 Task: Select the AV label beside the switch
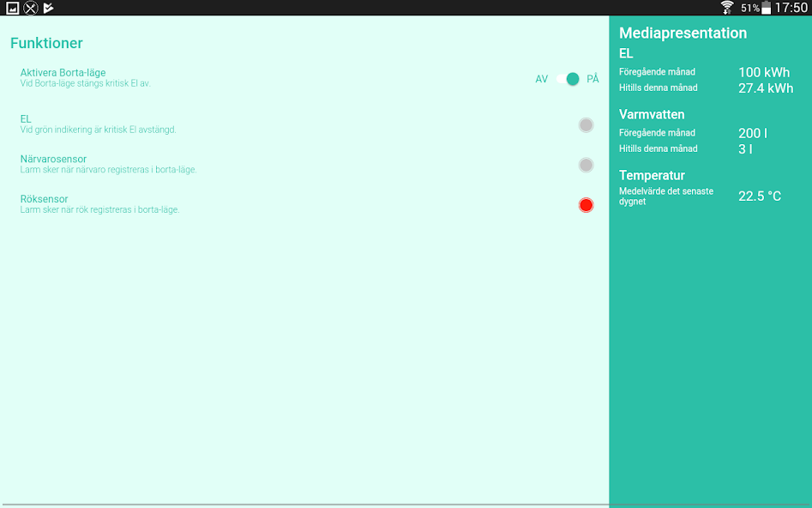point(541,79)
